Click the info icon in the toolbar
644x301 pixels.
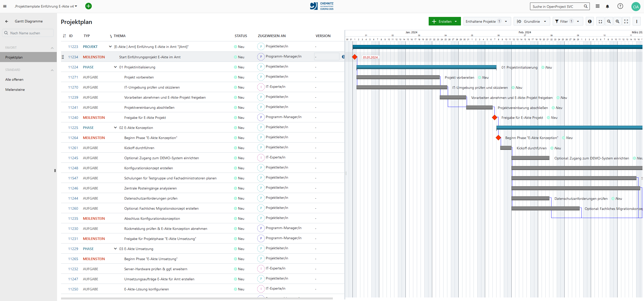[x=590, y=21]
